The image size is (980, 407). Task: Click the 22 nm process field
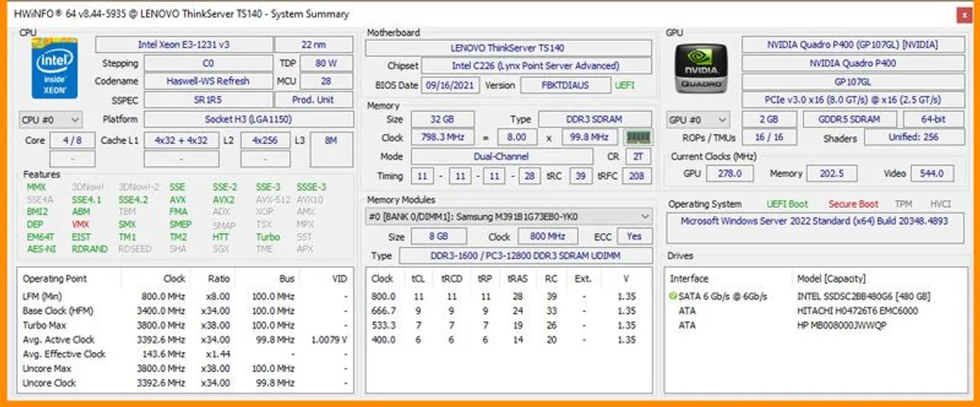coord(314,44)
